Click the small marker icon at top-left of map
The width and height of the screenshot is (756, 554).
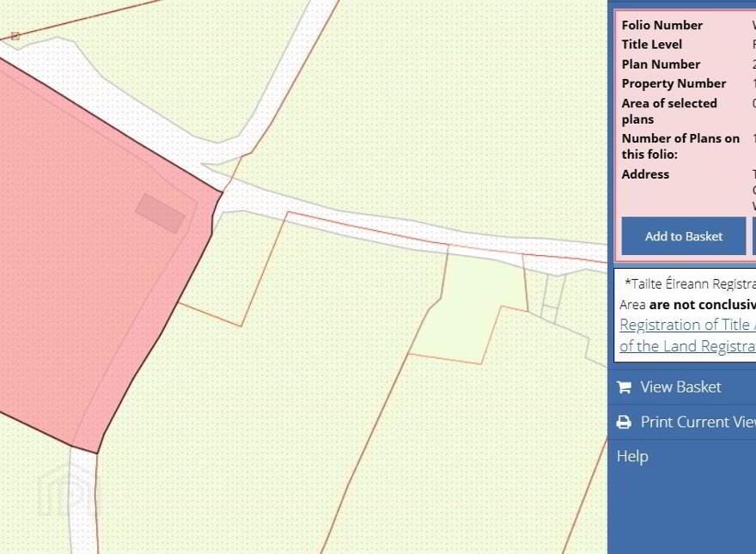click(15, 36)
